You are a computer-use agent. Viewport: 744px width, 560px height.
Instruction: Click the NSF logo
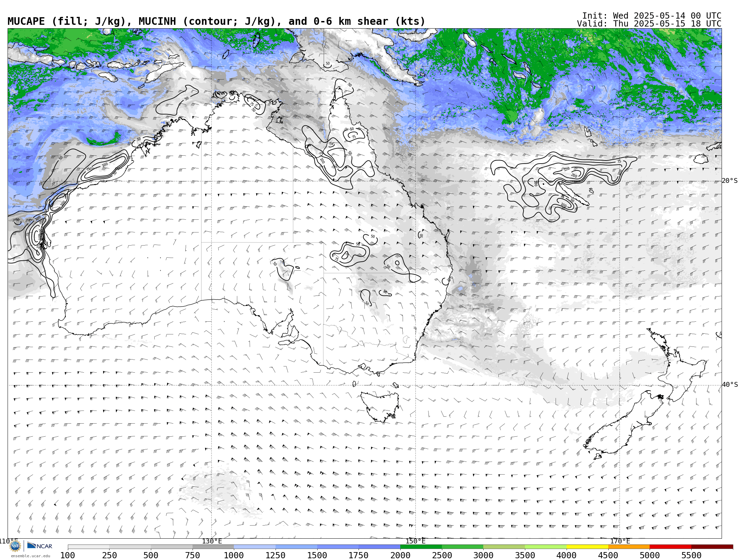pyautogui.click(x=15, y=546)
